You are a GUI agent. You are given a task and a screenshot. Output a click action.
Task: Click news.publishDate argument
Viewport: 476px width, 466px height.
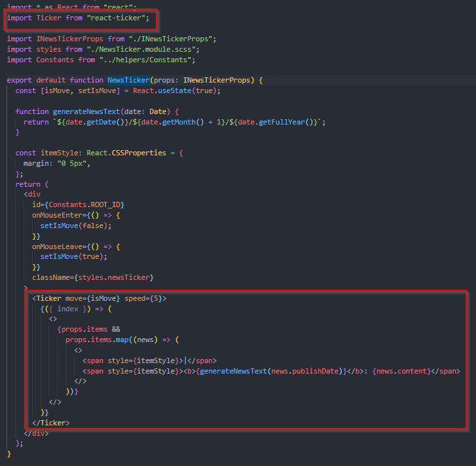coord(305,371)
